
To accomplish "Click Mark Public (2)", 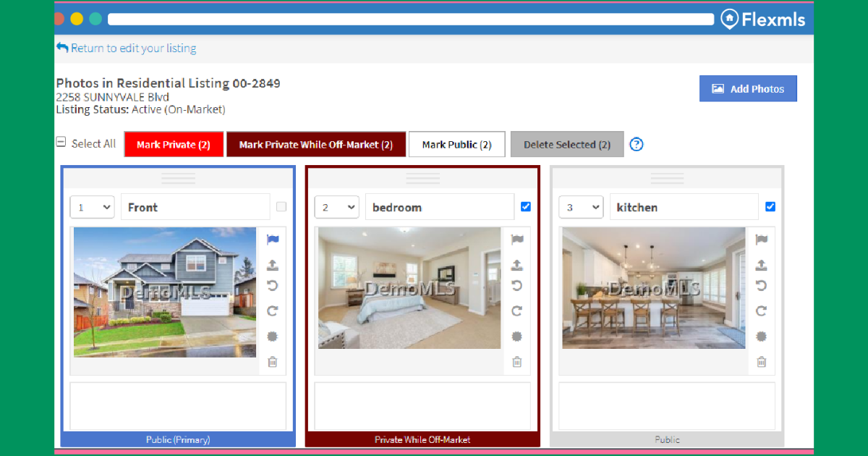I will (456, 144).
